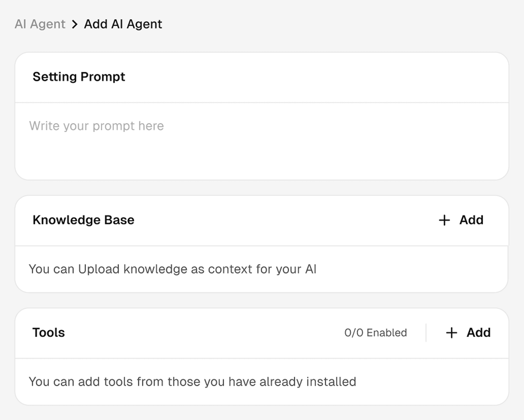Focus the Write your prompt here field
The image size is (524, 420).
coord(96,126)
